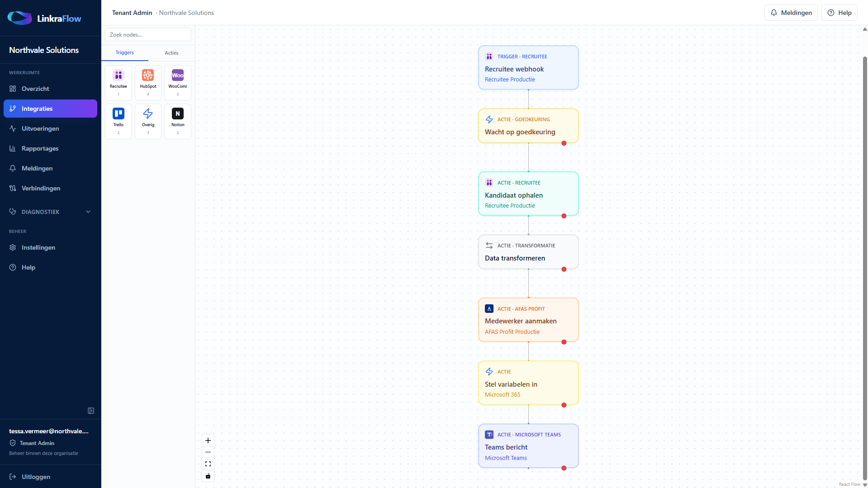The image size is (868, 488).
Task: Select the Kandidaat ophalen node
Action: click(x=528, y=194)
